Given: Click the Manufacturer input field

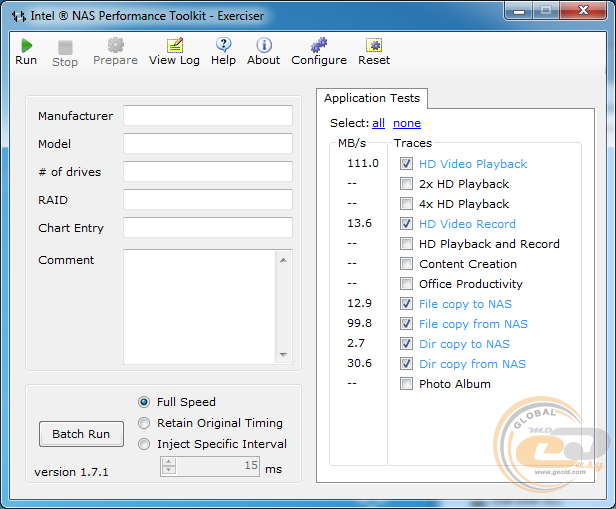Looking at the screenshot, I should 208,116.
